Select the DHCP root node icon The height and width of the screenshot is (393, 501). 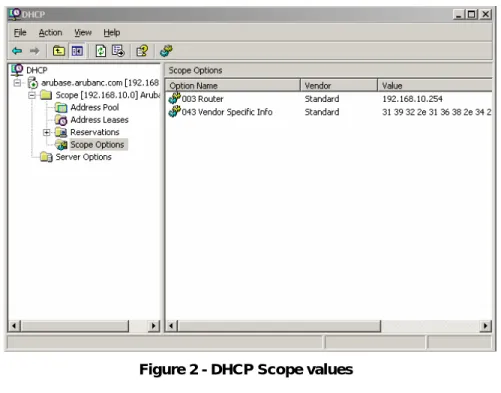(x=17, y=70)
